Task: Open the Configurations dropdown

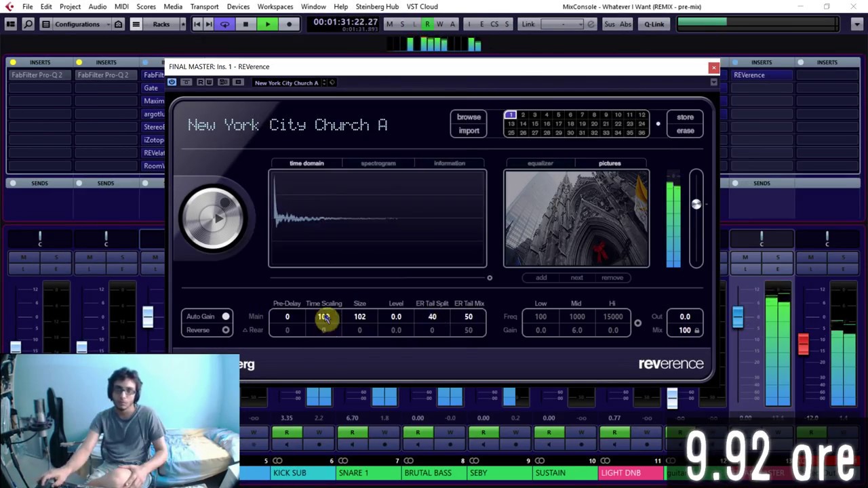Action: coord(77,24)
